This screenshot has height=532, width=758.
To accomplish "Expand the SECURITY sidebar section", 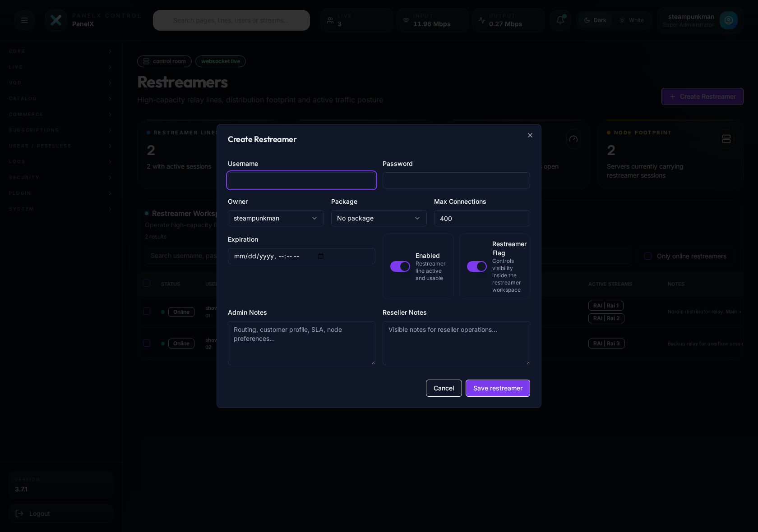I will pyautogui.click(x=61, y=177).
